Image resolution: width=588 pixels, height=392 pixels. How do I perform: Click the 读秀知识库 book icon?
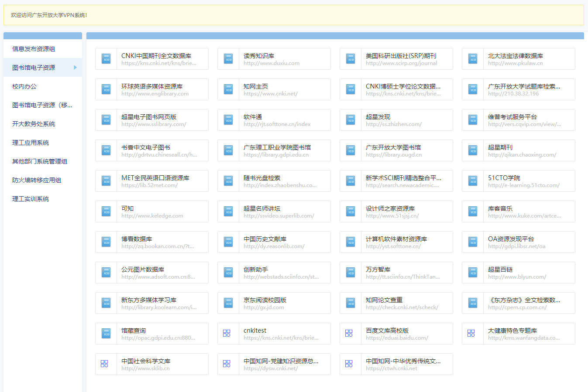228,59
